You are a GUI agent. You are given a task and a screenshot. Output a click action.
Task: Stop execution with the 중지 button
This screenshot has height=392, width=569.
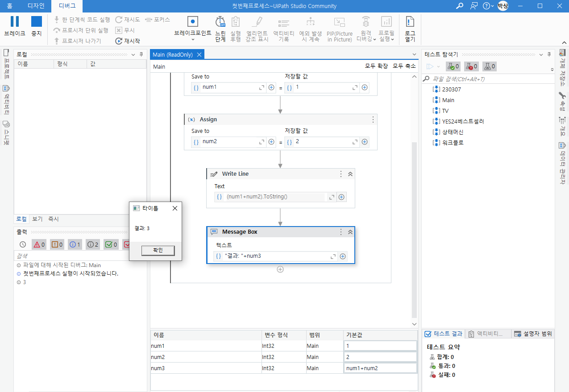point(36,26)
